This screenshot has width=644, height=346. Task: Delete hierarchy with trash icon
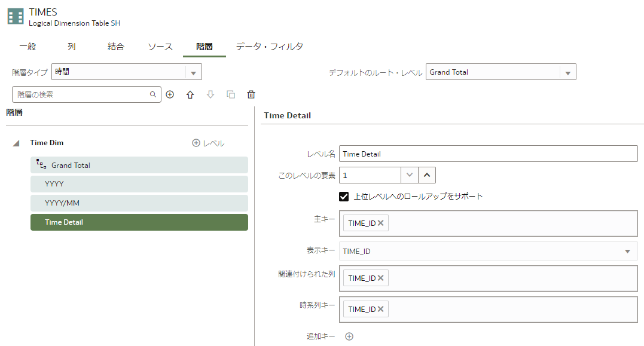point(251,95)
